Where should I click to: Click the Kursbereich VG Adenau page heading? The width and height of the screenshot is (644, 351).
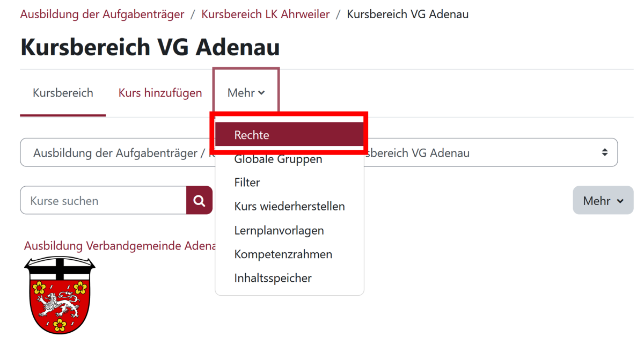click(150, 47)
